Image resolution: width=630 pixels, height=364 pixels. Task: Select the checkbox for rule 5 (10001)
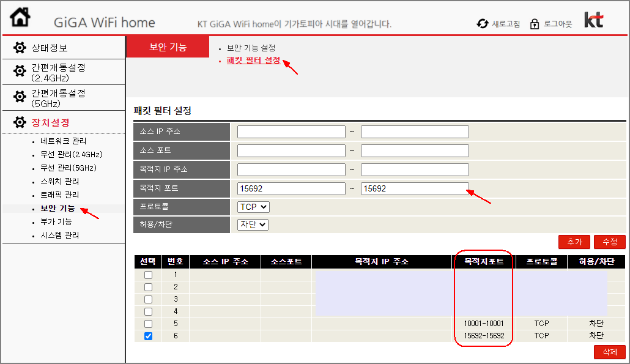[148, 324]
